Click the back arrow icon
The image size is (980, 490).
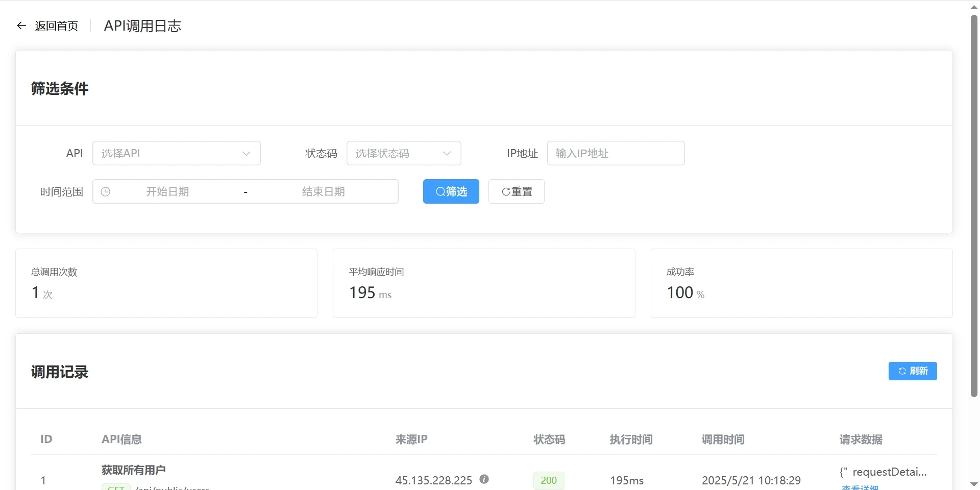point(21,26)
